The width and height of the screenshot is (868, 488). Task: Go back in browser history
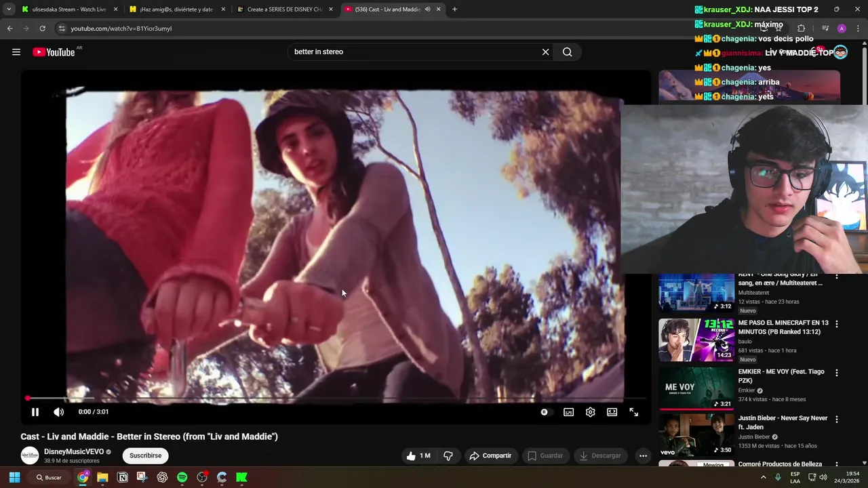[x=10, y=28]
